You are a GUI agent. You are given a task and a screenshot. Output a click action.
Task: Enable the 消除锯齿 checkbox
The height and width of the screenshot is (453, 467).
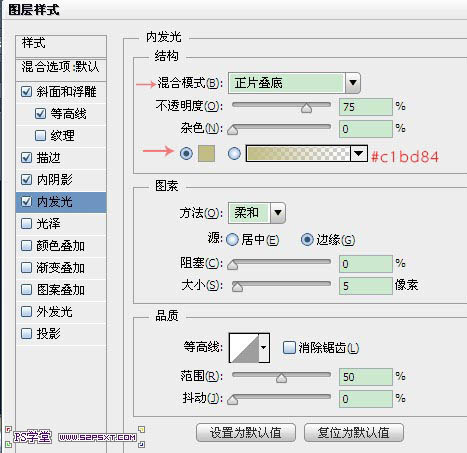tap(289, 347)
